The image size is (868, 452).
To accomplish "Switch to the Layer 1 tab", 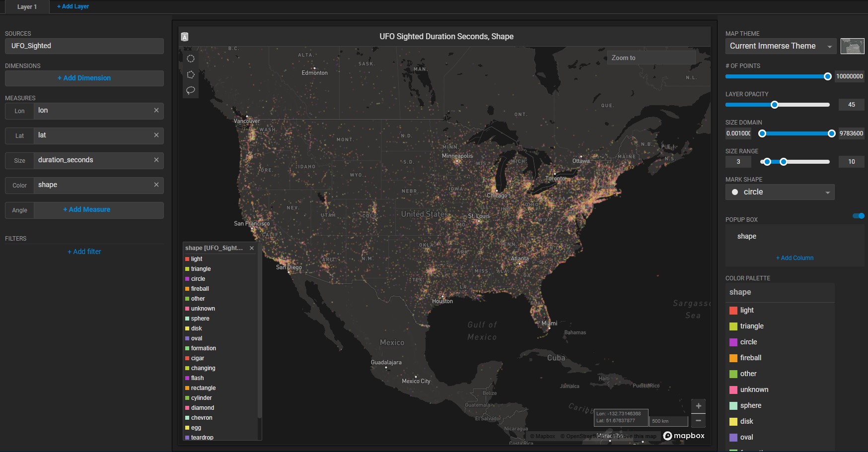I will click(27, 7).
